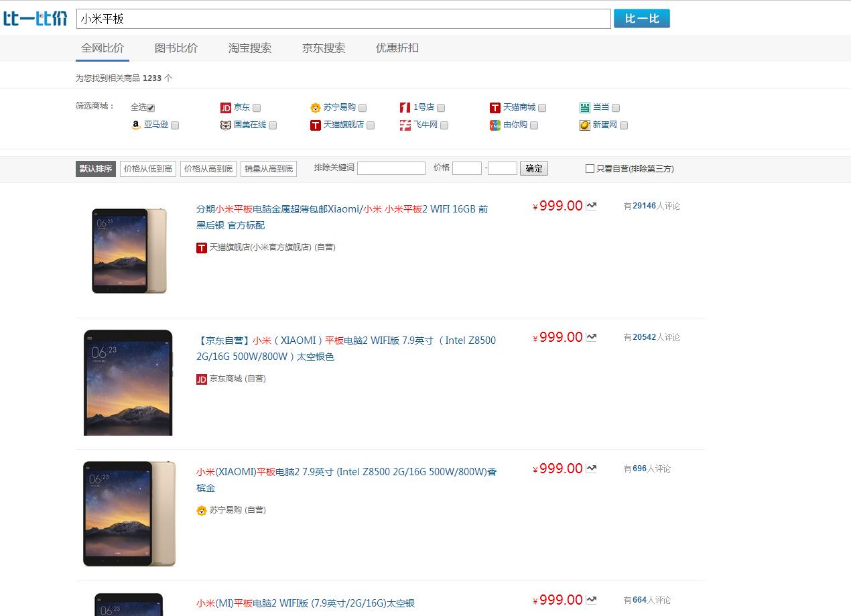Click the 由你购 store icon
The height and width of the screenshot is (616, 851).
[x=495, y=125]
